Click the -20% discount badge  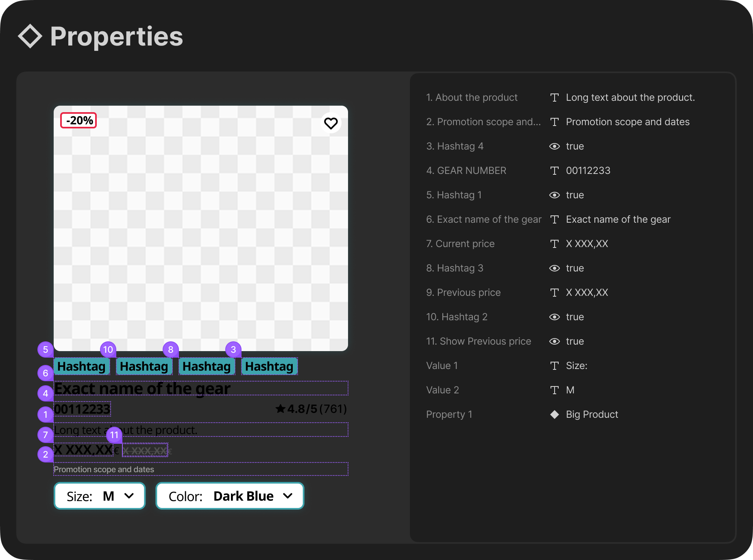[78, 120]
